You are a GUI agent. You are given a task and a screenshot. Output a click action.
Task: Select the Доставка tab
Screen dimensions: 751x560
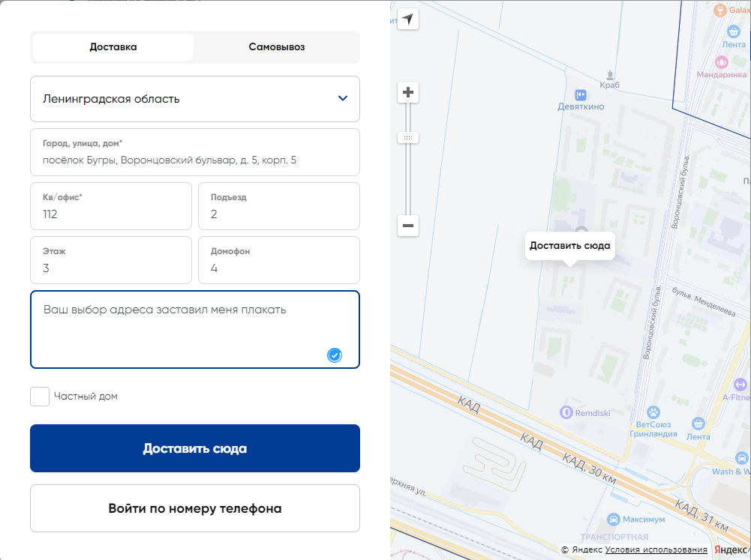(x=113, y=46)
